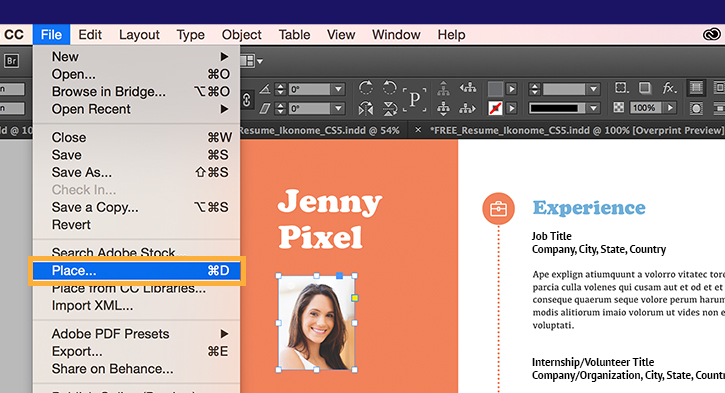
Task: Click the Select Container icon
Action: (443, 88)
